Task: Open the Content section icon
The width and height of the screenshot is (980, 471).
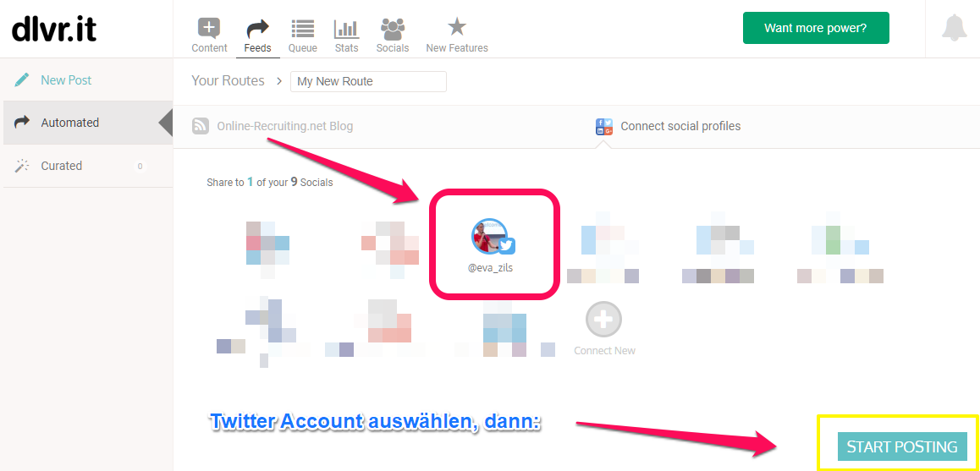Action: click(x=209, y=28)
